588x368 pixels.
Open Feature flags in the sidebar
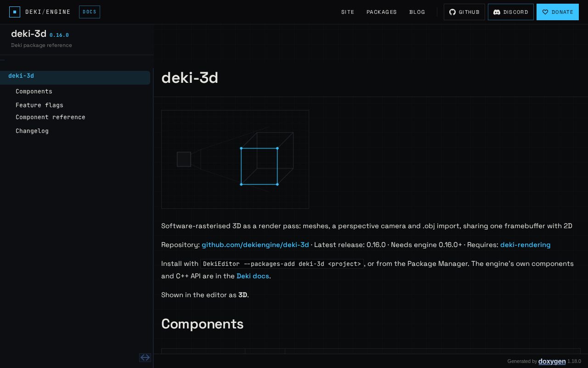tap(40, 105)
